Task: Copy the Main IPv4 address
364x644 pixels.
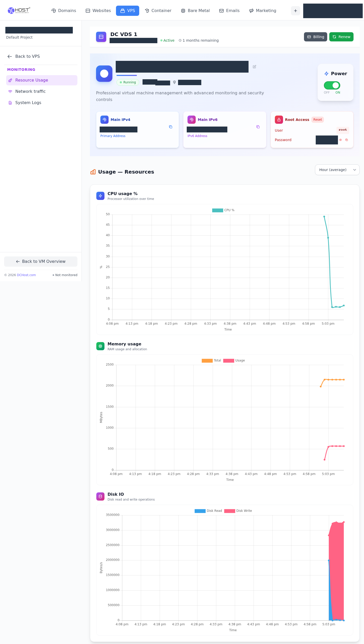Action: pyautogui.click(x=171, y=127)
